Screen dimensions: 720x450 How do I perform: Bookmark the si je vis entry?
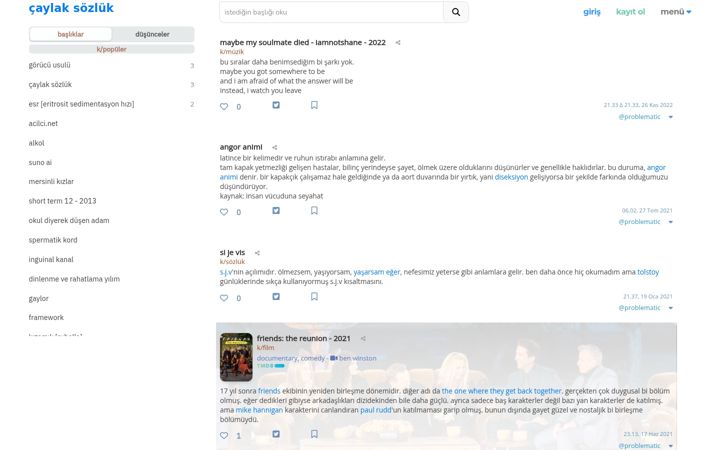click(x=314, y=296)
